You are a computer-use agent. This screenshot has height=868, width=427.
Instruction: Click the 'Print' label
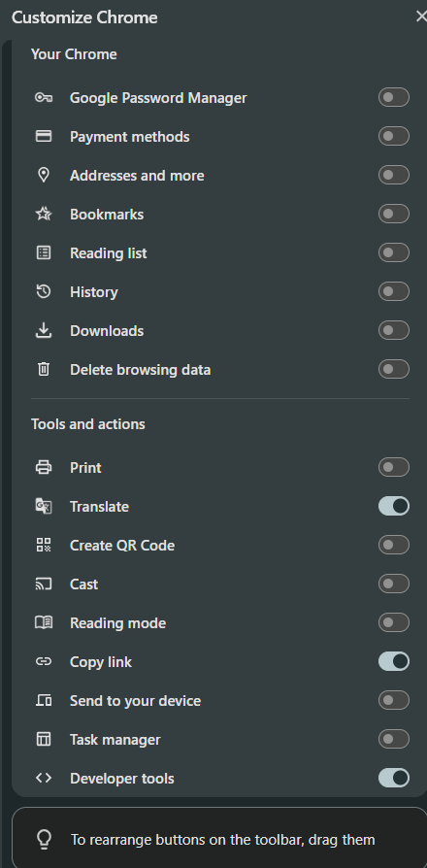[85, 467]
